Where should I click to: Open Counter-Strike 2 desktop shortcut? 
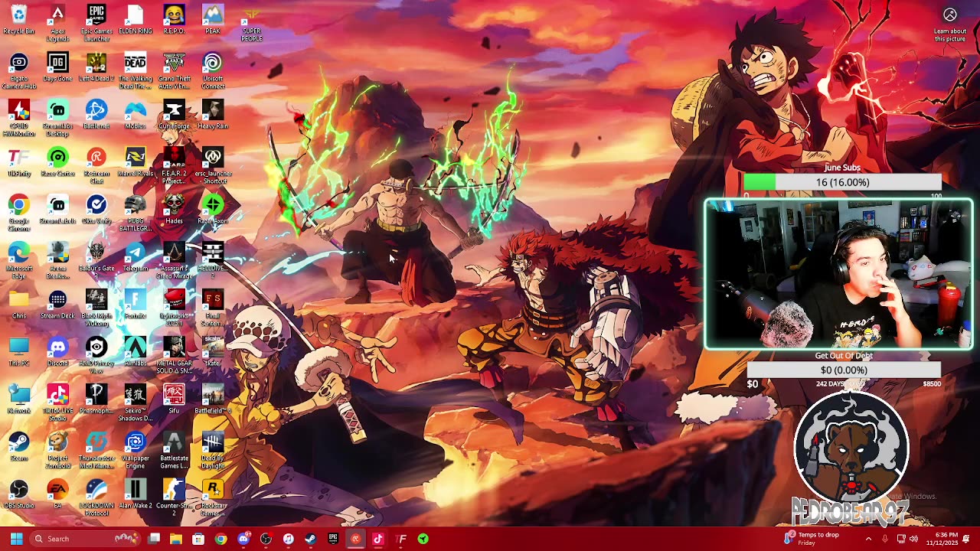click(174, 497)
